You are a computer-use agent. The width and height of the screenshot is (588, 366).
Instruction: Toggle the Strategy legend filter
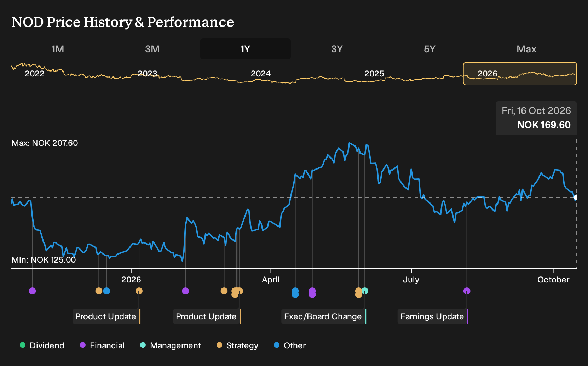point(237,345)
